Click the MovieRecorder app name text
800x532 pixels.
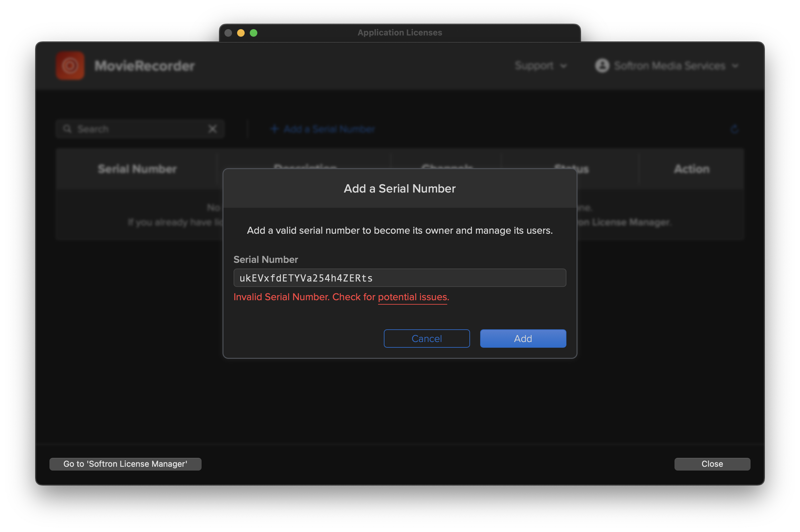[x=145, y=66]
